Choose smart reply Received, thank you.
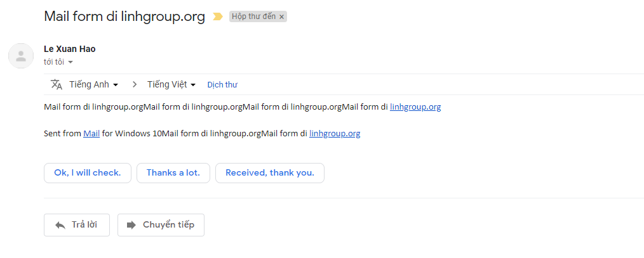The width and height of the screenshot is (644, 258). click(270, 172)
